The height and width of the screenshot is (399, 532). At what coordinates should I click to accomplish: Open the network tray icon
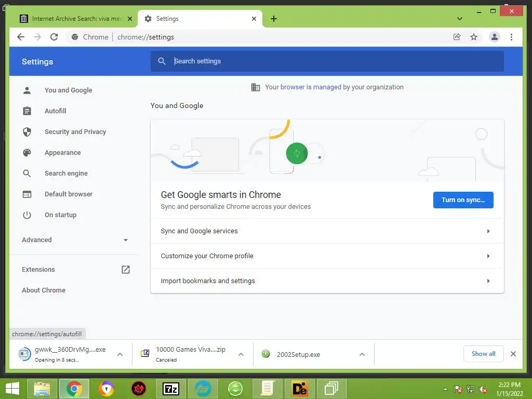471,389
